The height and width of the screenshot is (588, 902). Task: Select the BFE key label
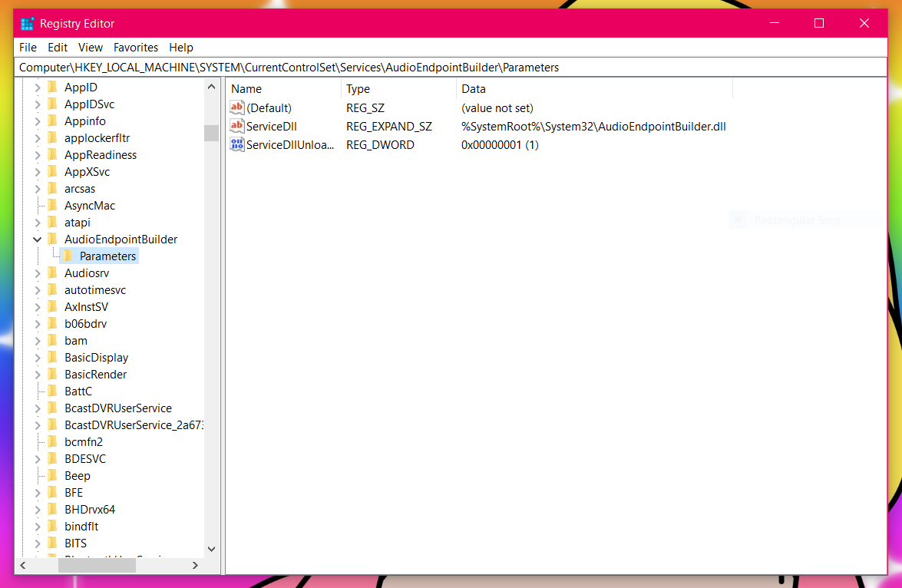click(74, 493)
